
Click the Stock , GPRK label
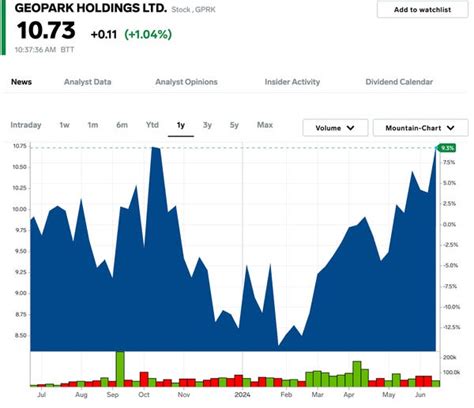[193, 10]
